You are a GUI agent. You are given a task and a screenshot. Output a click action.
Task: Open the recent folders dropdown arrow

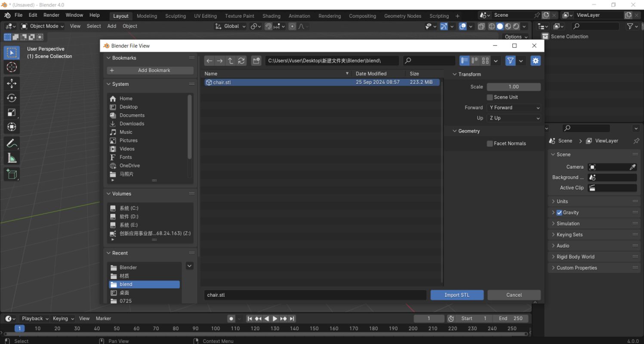pos(189,266)
